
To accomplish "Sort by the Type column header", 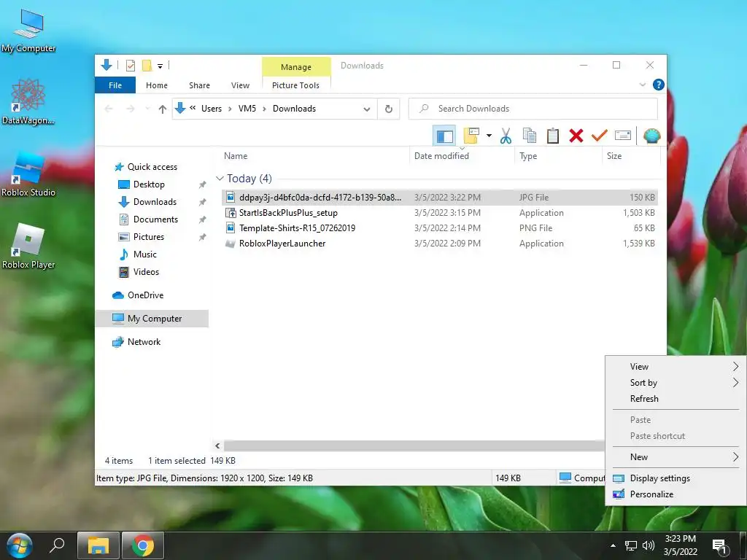I will click(x=558, y=156).
